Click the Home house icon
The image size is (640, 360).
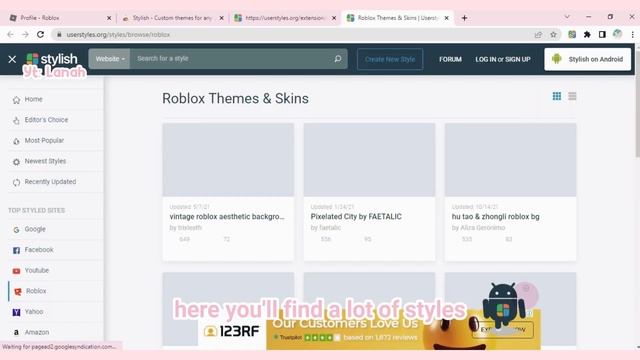[x=16, y=100]
